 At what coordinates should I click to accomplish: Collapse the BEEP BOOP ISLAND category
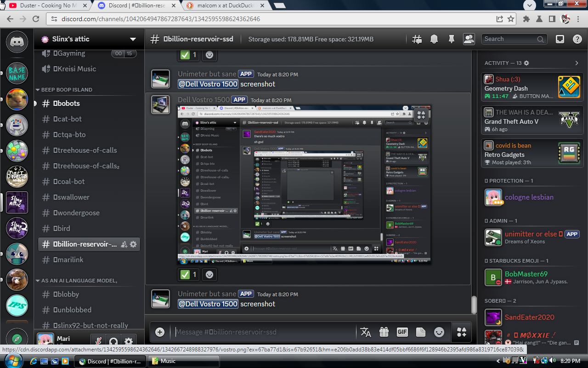(66, 90)
